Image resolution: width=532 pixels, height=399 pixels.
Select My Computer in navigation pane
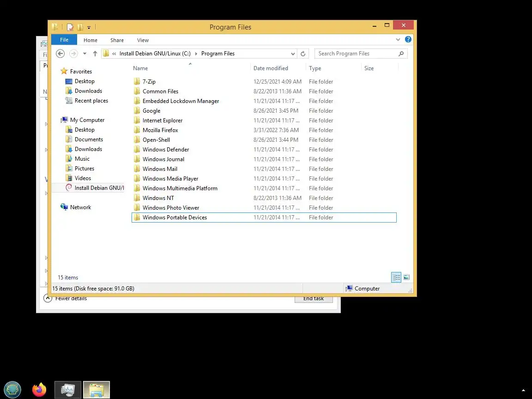pos(87,120)
